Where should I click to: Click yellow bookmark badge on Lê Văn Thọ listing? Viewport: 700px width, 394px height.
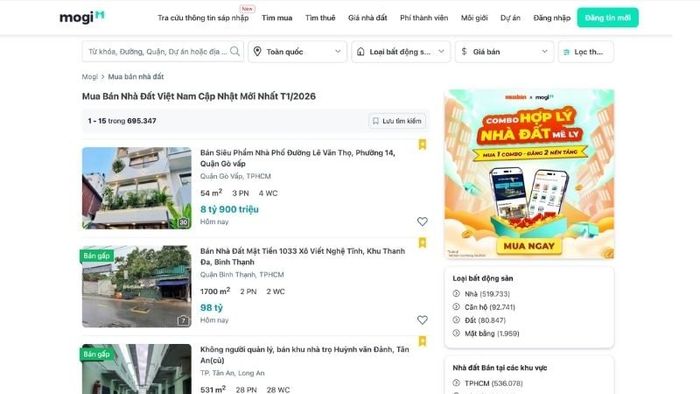422,144
